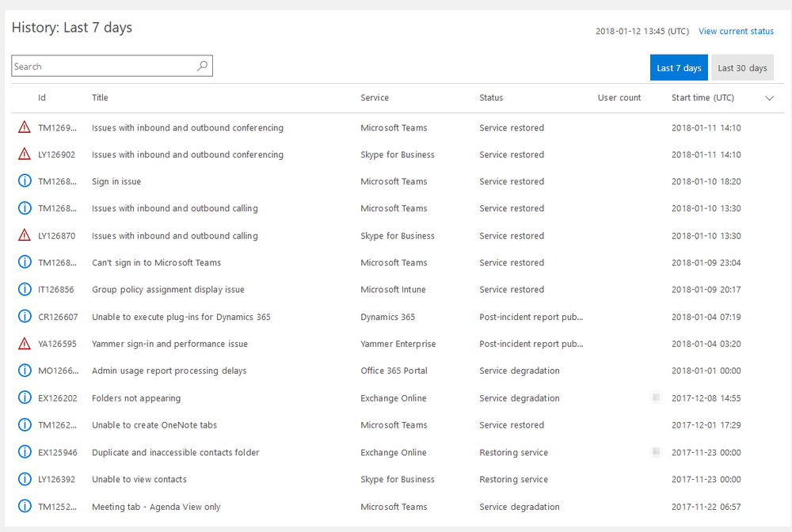Click start time 2017-11-22 06:57
This screenshot has width=792, height=532.
pyautogui.click(x=706, y=507)
